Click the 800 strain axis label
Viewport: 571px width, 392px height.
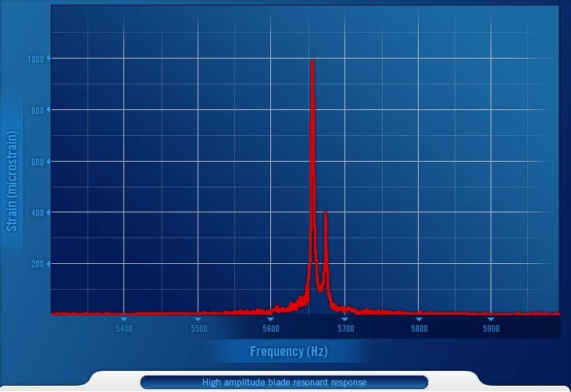point(37,111)
